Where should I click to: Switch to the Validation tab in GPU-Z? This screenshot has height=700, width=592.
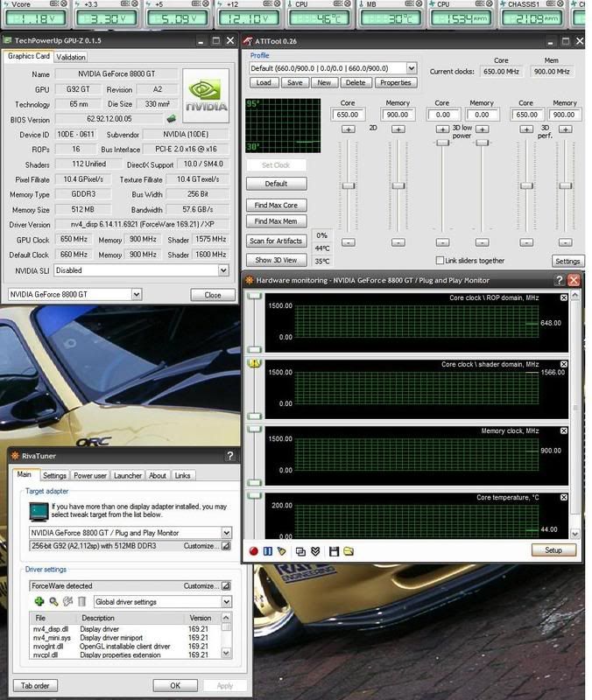click(x=70, y=57)
